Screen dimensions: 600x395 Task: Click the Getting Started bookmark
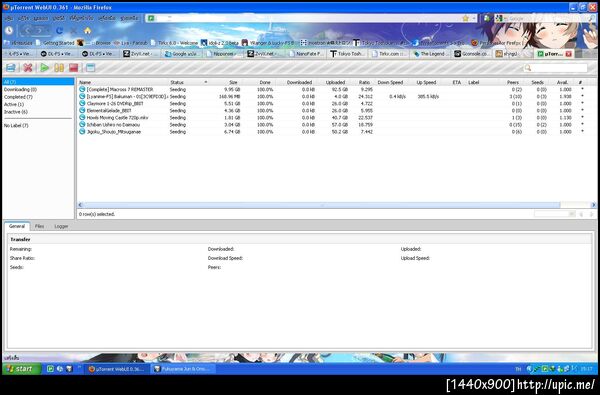pyautogui.click(x=55, y=43)
